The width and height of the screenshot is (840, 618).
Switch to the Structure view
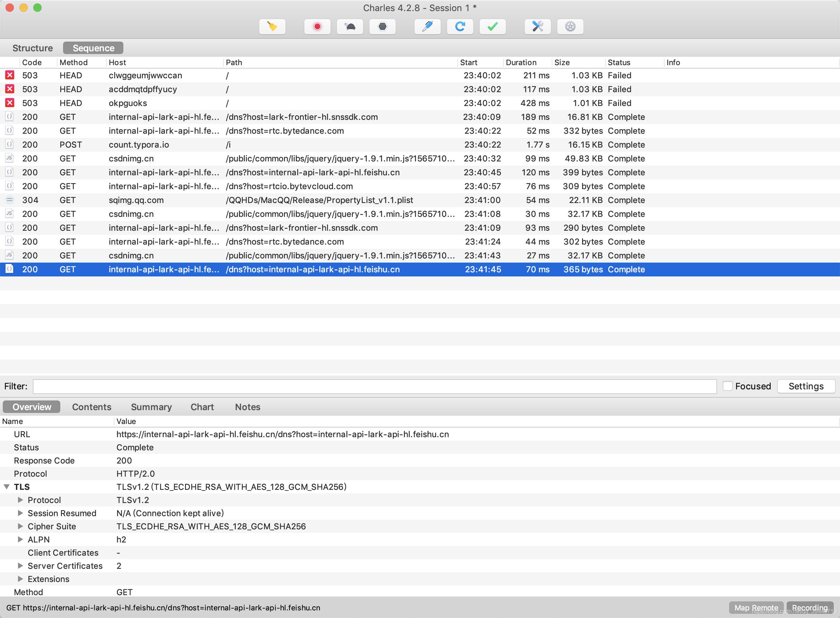pos(33,48)
